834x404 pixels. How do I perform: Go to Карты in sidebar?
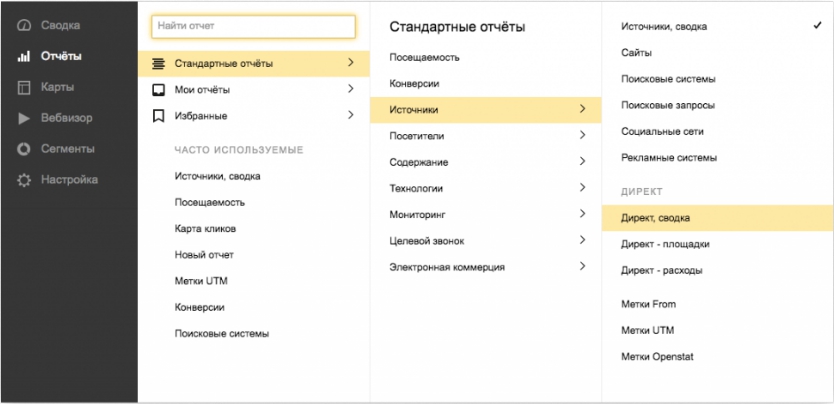(x=57, y=87)
